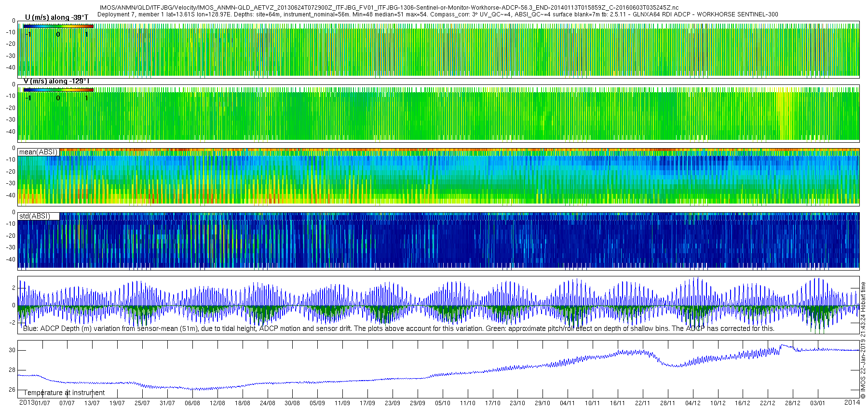Click the 'Temperature at instrument' label
Viewport: 868px width, 410px height.
pyautogui.click(x=64, y=393)
